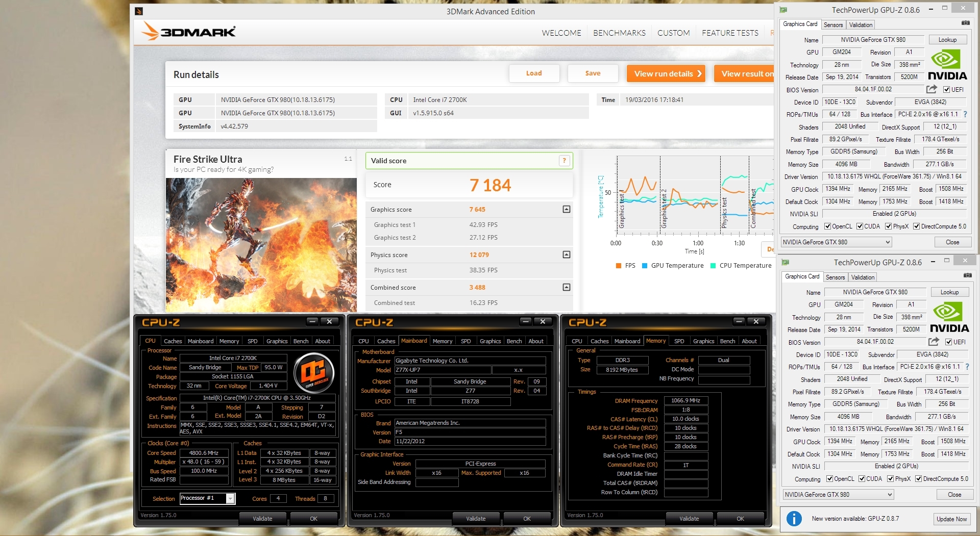This screenshot has height=536, width=980.
Task: Toggle OpenCL checkbox in lower GPU-Z window
Action: [x=829, y=479]
